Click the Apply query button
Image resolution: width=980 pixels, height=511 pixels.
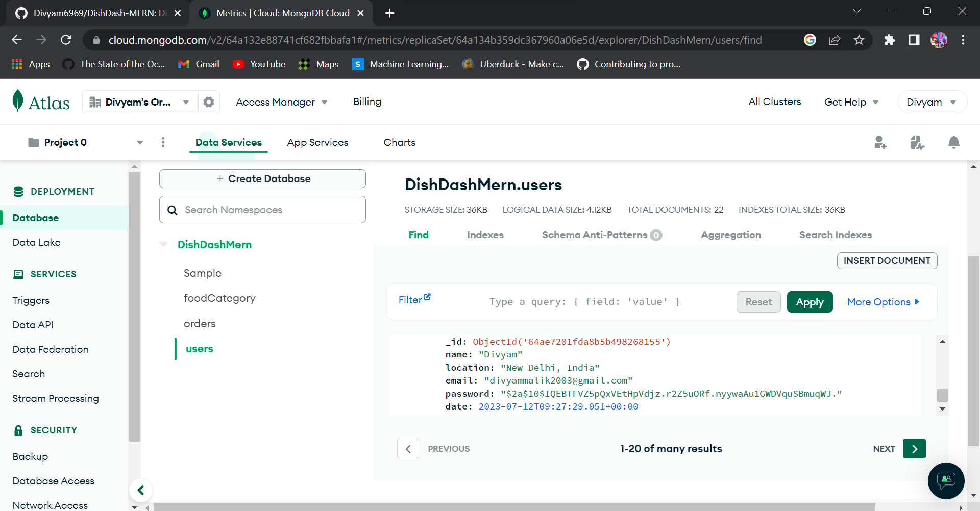pos(810,302)
